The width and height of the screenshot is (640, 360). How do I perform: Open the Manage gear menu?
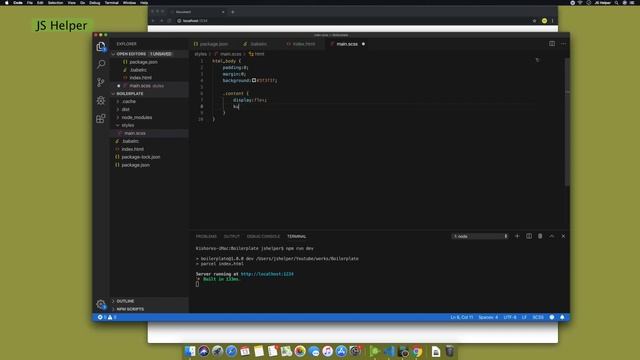pyautogui.click(x=101, y=304)
